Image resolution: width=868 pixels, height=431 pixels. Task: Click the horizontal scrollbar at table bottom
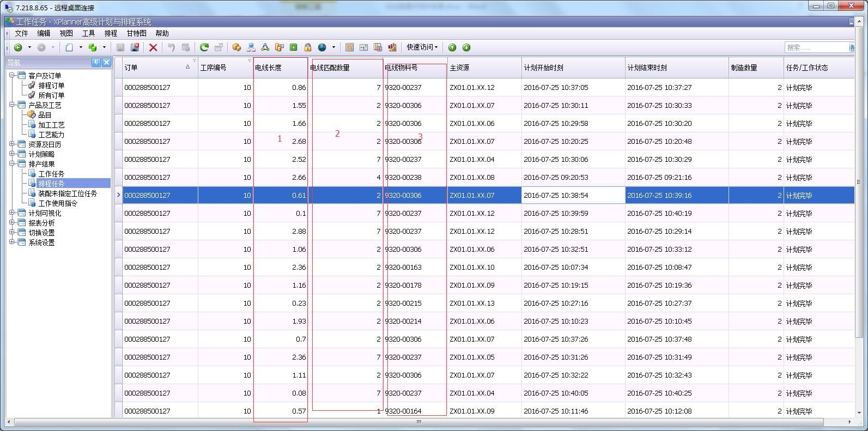click(x=418, y=422)
